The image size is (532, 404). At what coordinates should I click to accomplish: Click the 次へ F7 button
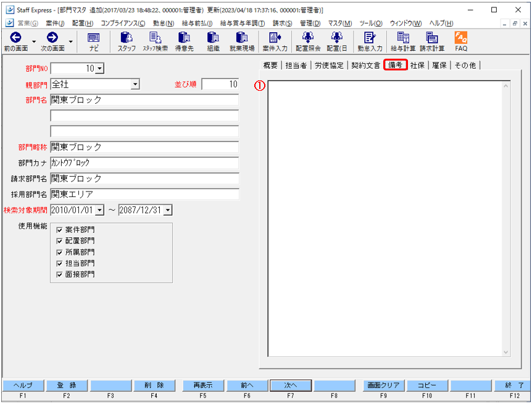click(x=291, y=385)
